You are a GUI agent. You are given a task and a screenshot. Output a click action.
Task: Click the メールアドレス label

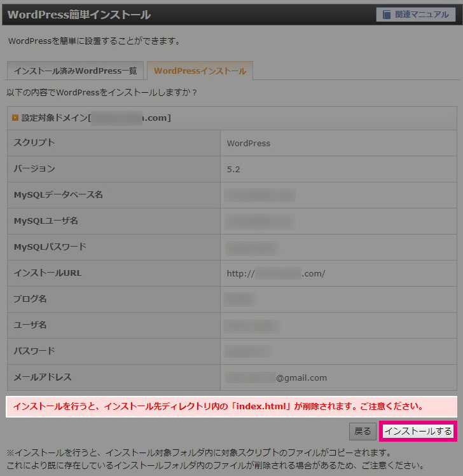tap(43, 377)
